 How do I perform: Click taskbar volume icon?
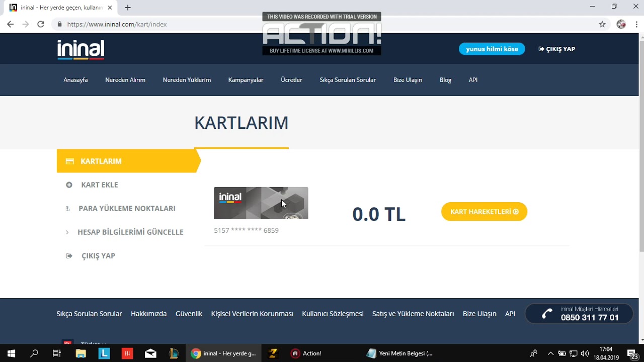[x=584, y=353]
